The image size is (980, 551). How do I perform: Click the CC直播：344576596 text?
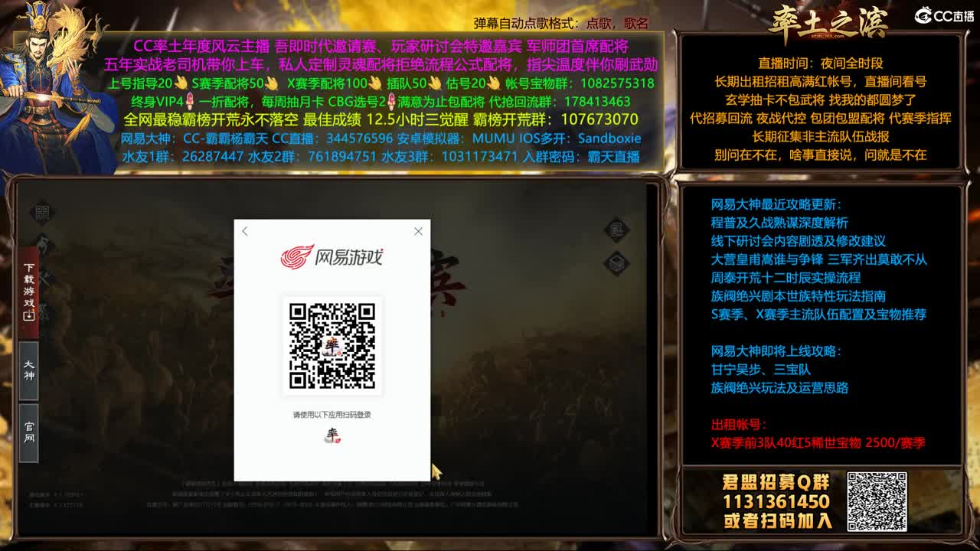pyautogui.click(x=332, y=139)
